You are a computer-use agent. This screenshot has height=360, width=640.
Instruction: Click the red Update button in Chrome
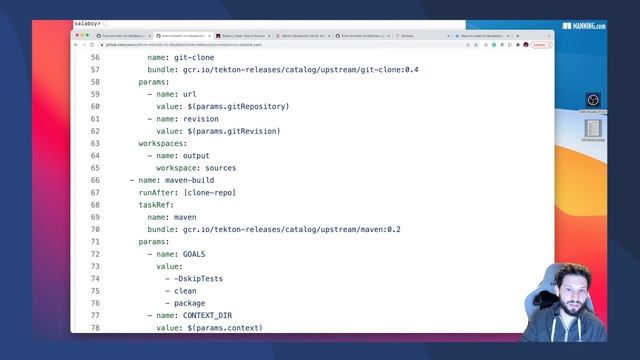point(540,45)
